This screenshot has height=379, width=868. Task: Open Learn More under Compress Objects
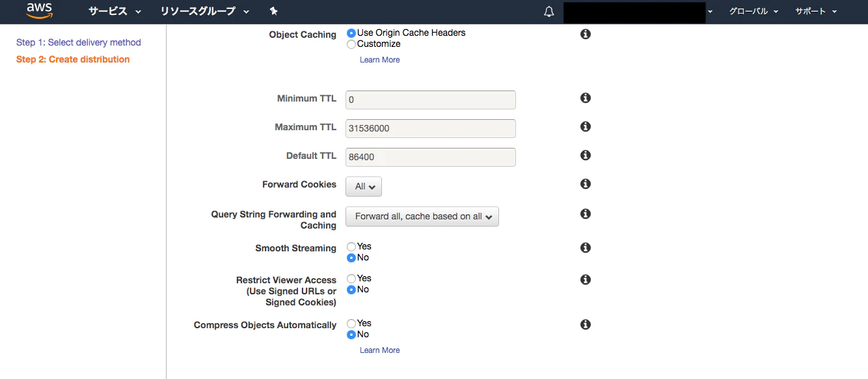pyautogui.click(x=380, y=350)
